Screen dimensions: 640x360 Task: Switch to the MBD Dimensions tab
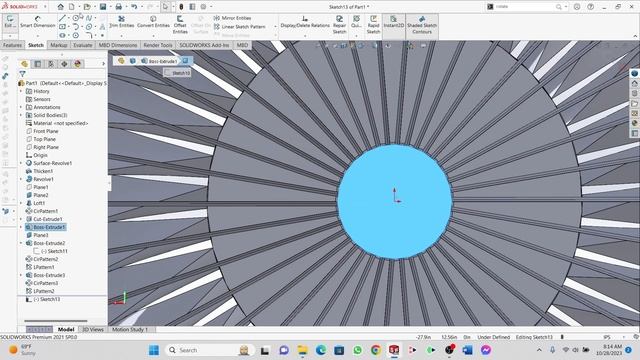118,45
